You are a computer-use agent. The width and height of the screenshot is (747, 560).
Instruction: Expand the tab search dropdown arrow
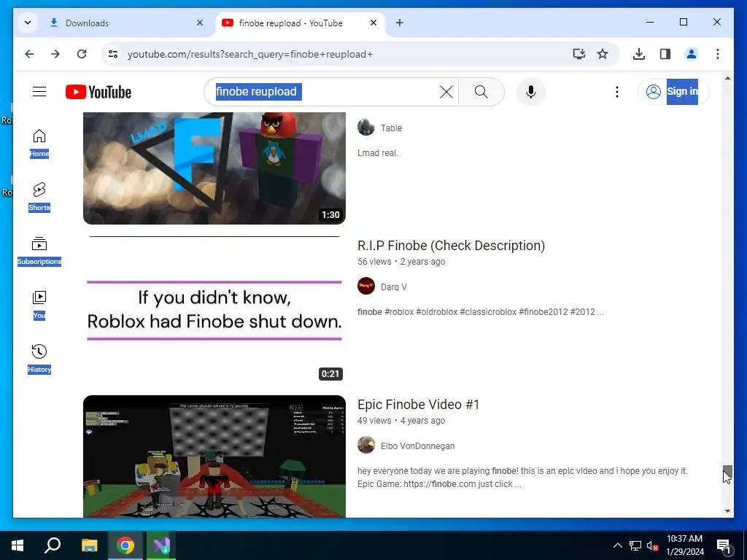pos(28,23)
